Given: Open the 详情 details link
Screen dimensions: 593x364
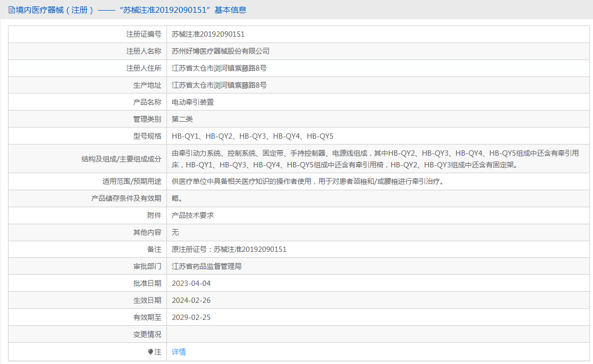Looking at the screenshot, I should [179, 352].
